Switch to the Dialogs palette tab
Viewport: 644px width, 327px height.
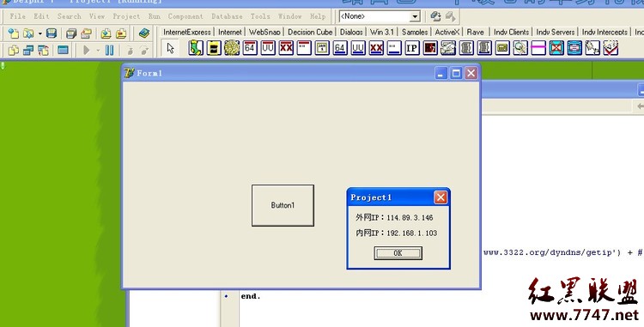click(x=351, y=32)
